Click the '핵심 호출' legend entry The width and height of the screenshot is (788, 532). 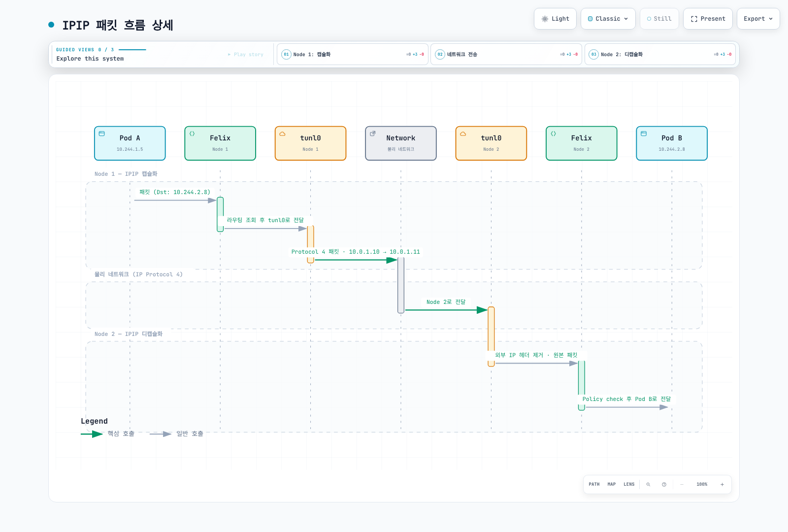tap(108, 434)
